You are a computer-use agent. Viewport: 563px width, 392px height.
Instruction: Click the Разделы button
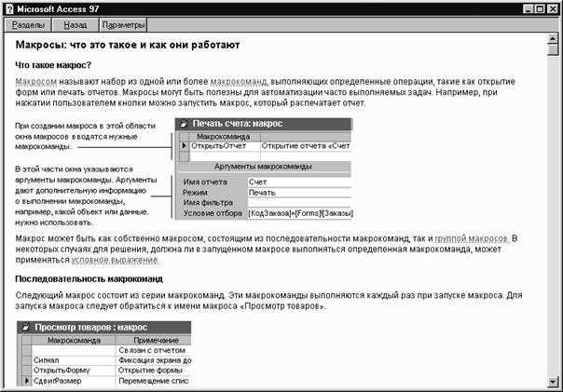tap(28, 25)
